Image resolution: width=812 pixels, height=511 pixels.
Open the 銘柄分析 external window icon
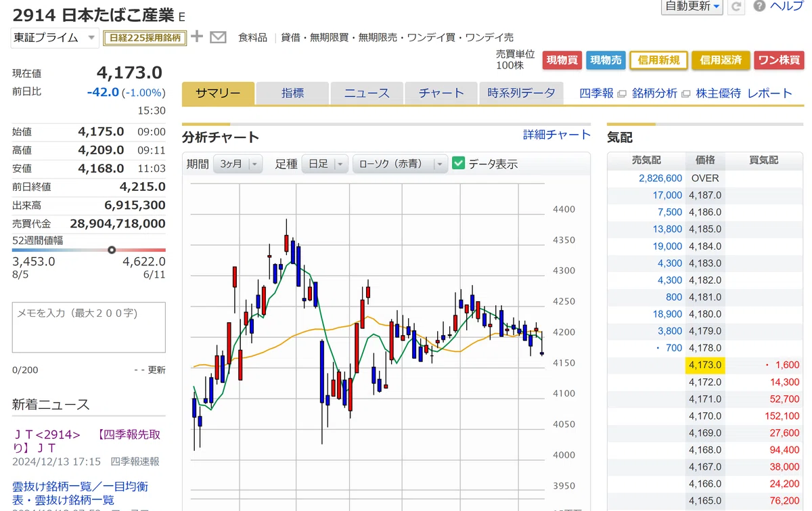[685, 93]
